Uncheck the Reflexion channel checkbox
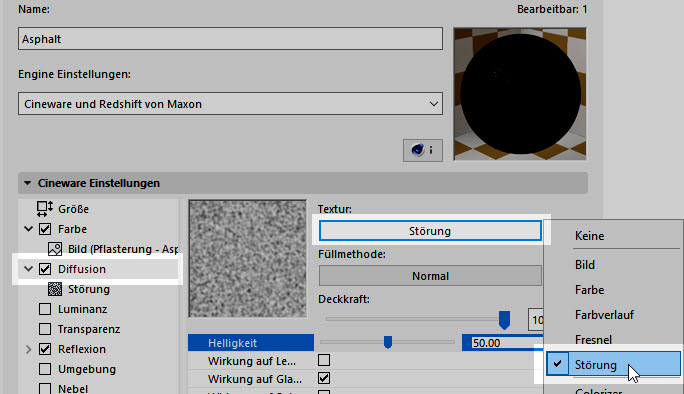Viewport: 684px width, 394px height. [45, 349]
